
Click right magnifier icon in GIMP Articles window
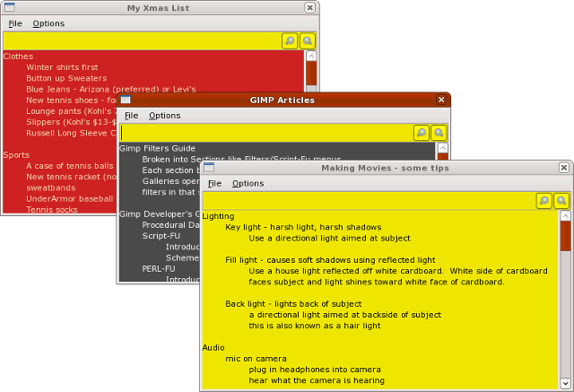tap(439, 133)
